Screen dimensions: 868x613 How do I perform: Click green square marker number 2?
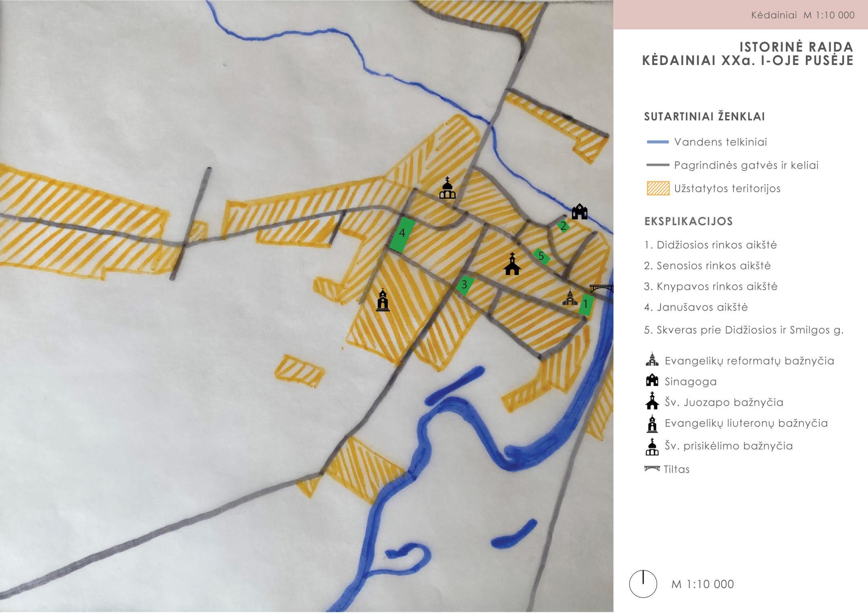tap(564, 226)
